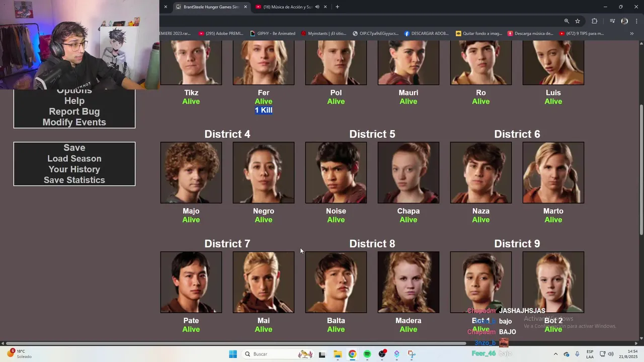Click Mai's tribute portrait
Image resolution: width=644 pixels, height=362 pixels.
click(264, 282)
